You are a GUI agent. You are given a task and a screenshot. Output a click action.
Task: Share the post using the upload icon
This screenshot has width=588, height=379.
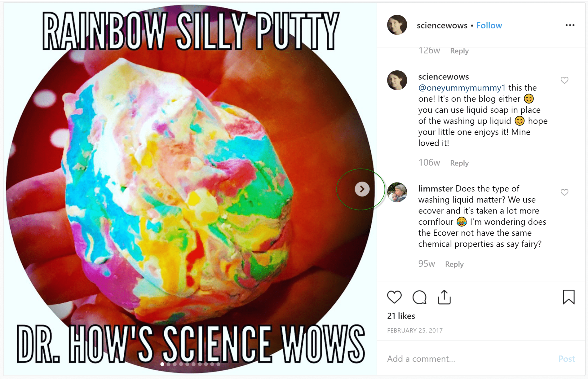[444, 297]
